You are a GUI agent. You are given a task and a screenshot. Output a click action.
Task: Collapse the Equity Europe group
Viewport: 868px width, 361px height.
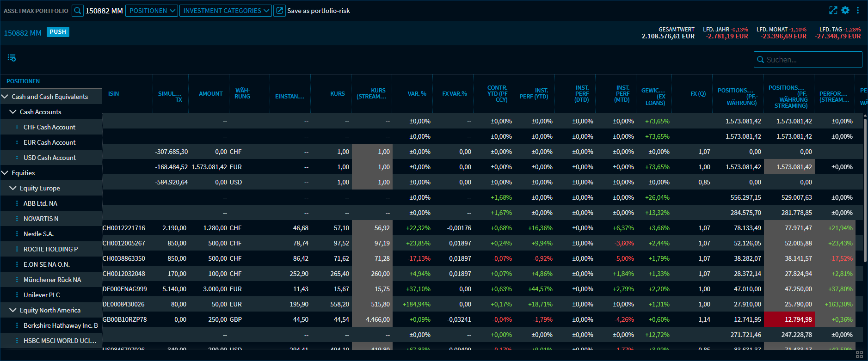(13, 188)
